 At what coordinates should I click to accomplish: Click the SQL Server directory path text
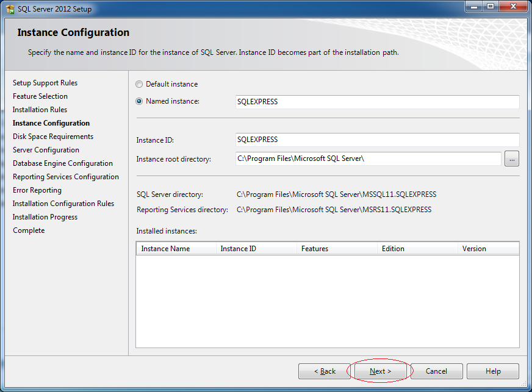[x=336, y=194]
